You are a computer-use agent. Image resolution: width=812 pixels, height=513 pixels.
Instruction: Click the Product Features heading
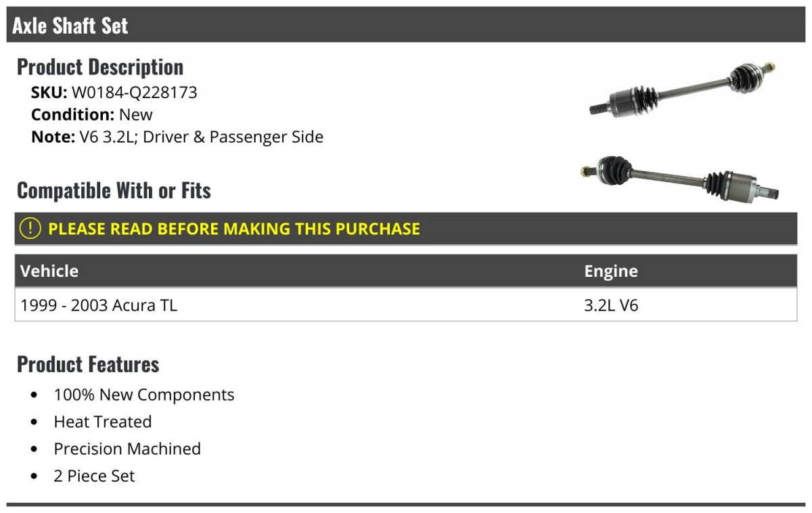[x=88, y=363]
